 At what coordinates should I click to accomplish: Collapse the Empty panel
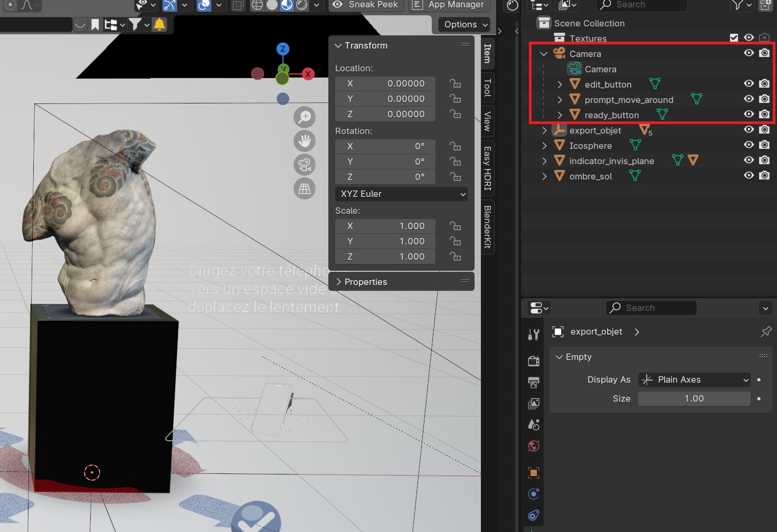point(559,357)
